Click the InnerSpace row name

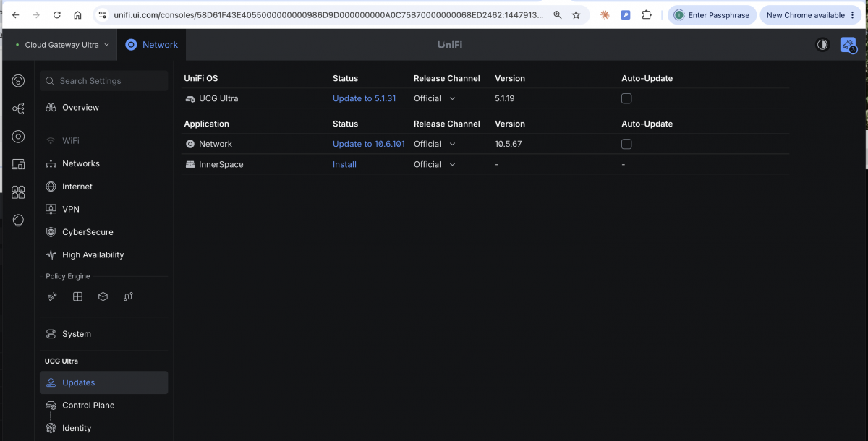point(221,164)
